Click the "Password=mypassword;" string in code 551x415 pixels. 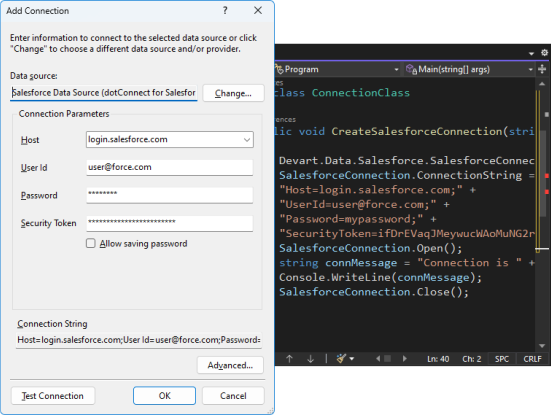pos(351,219)
